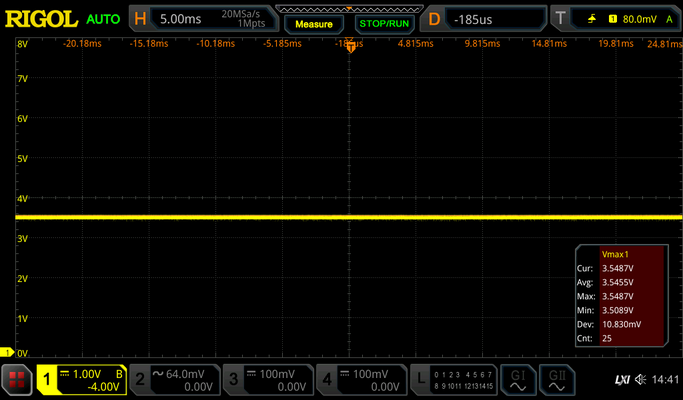The width and height of the screenshot is (683, 400).
Task: Toggle channel 3 on
Action: pos(233,380)
